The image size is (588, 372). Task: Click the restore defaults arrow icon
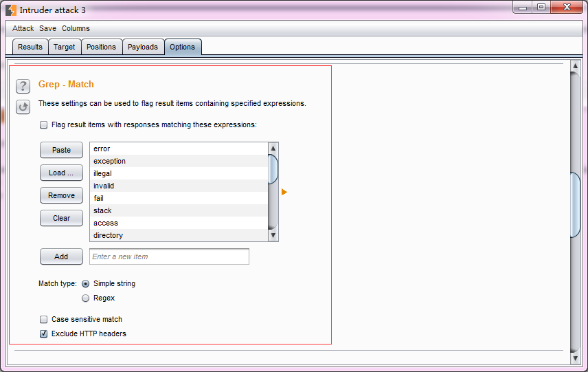pyautogui.click(x=23, y=107)
